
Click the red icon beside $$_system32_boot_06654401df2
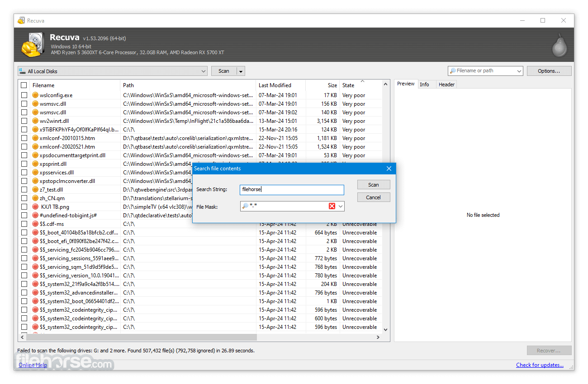click(x=36, y=301)
